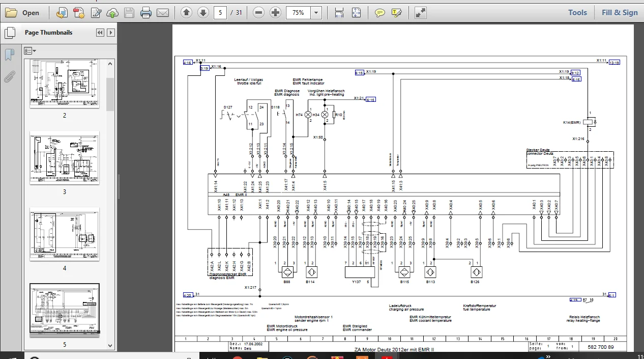Click 'EMR Steliglied' label text
Screen dimensions: 644x359
tap(355, 326)
